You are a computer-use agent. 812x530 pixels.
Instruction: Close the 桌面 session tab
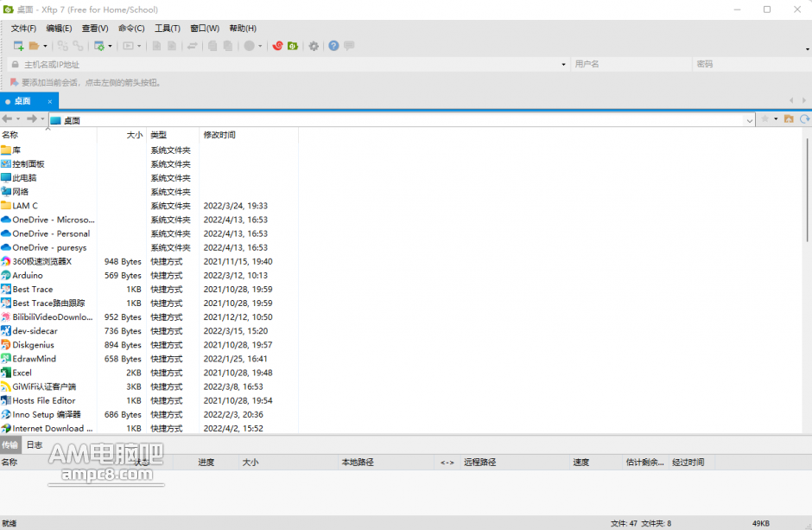(x=50, y=101)
